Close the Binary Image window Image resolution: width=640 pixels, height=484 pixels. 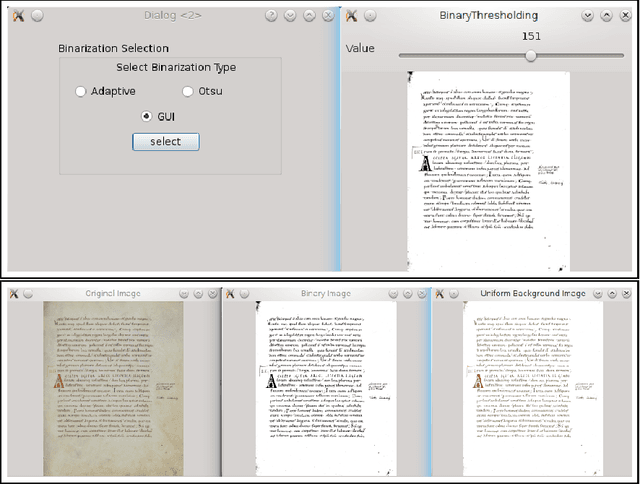[422, 294]
